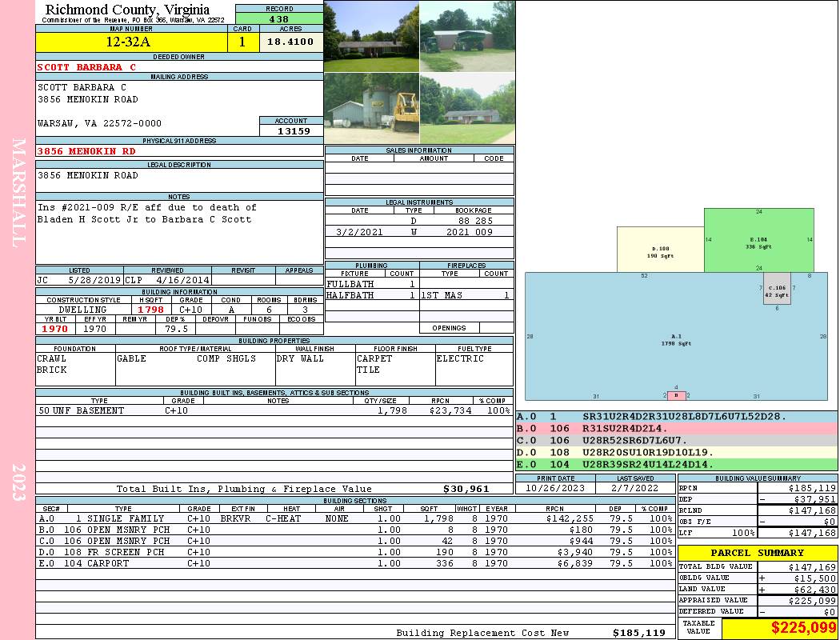This screenshot has height=640, width=840.
Task: Open the green farm truck photo
Action: 466,36
